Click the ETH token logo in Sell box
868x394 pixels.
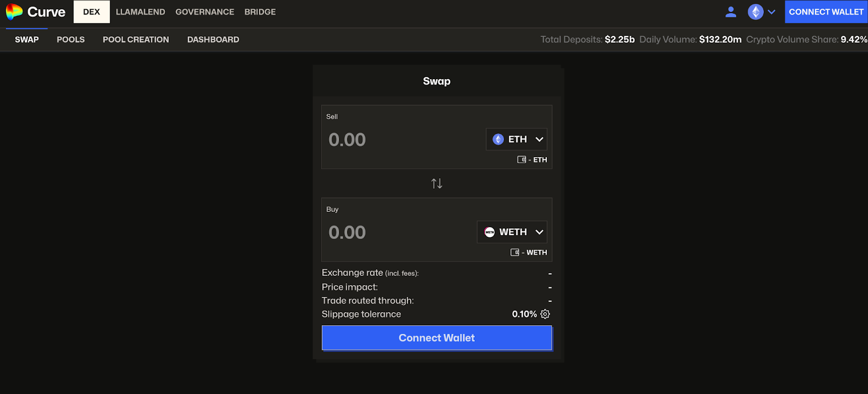[498, 139]
